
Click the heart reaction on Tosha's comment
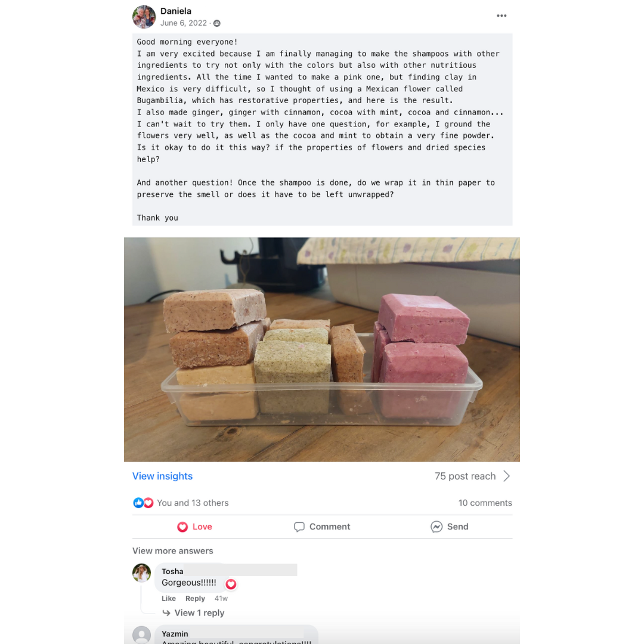[x=231, y=584]
